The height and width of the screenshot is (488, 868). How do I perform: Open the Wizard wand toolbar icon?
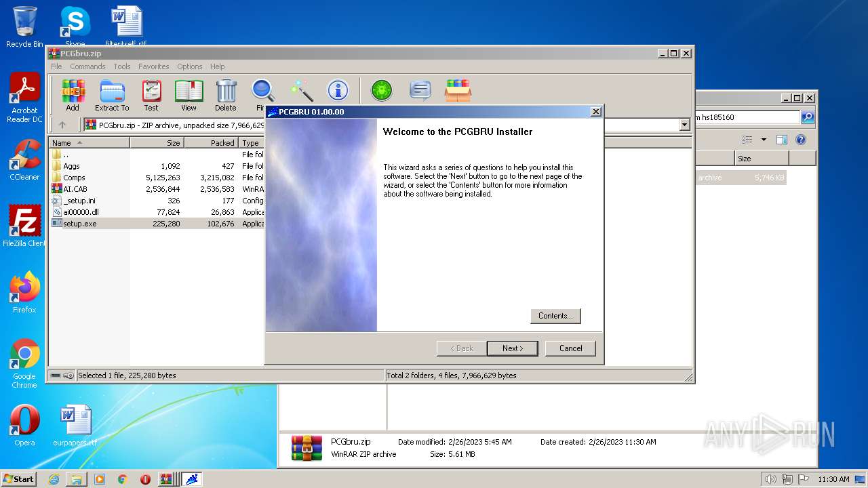click(x=301, y=90)
